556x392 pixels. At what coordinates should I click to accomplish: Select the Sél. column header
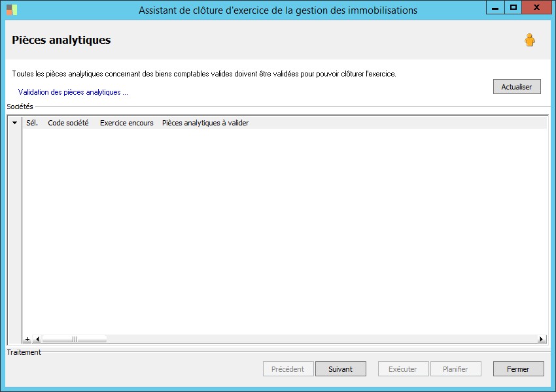coord(32,123)
